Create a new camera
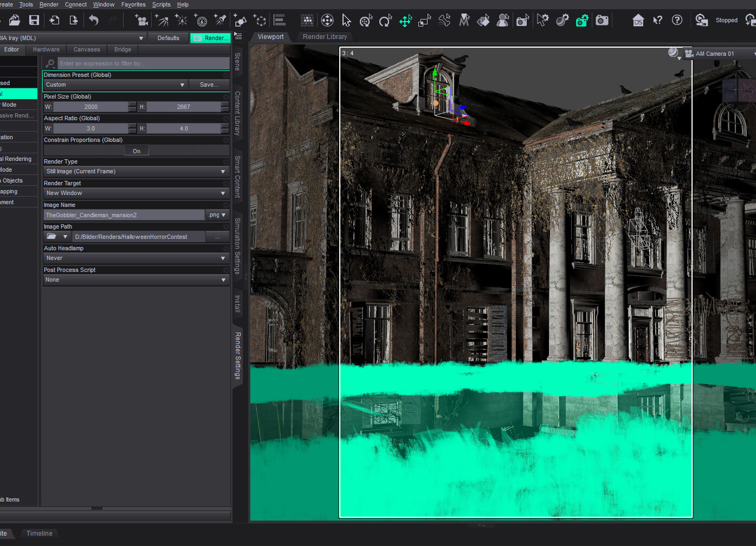Viewport: 756px width, 546px height. [x=141, y=21]
